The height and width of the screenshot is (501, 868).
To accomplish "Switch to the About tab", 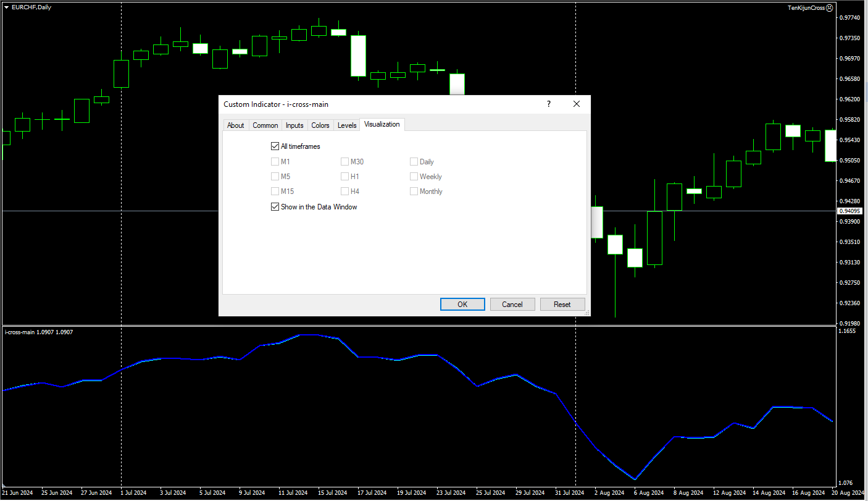I will [235, 125].
